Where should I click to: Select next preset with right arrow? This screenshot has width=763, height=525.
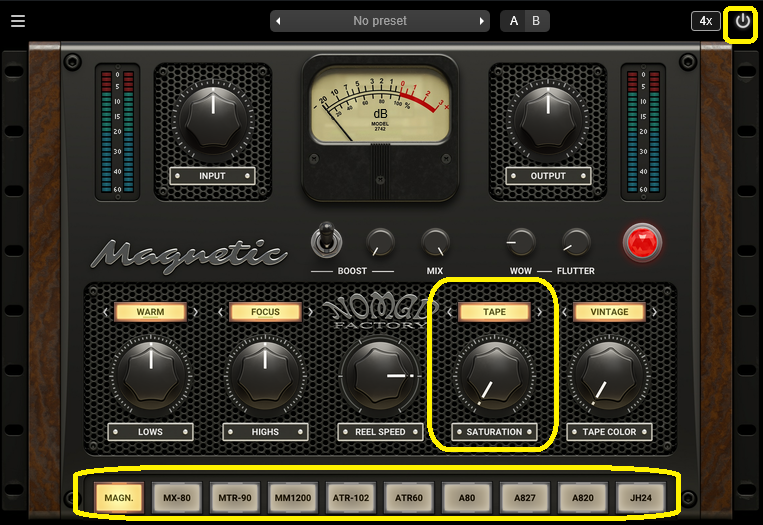click(x=481, y=21)
